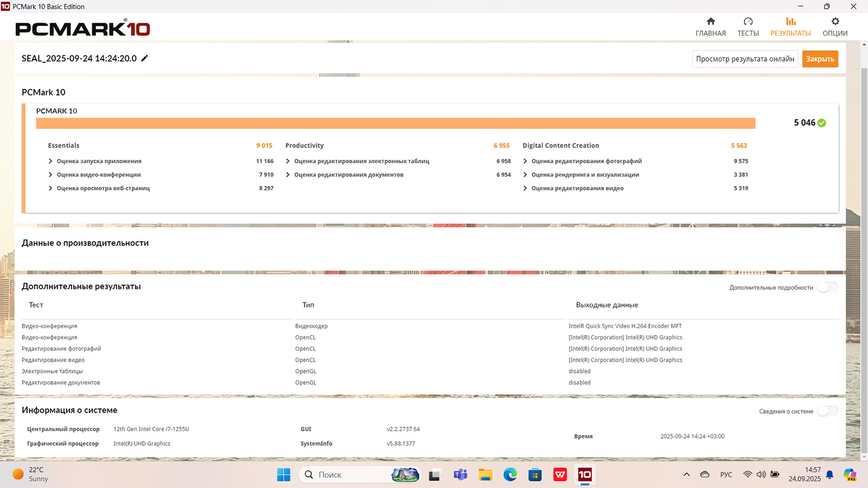This screenshot has width=868, height=488.
Task: Click the ОПЦИИ gear icon
Action: 835,21
